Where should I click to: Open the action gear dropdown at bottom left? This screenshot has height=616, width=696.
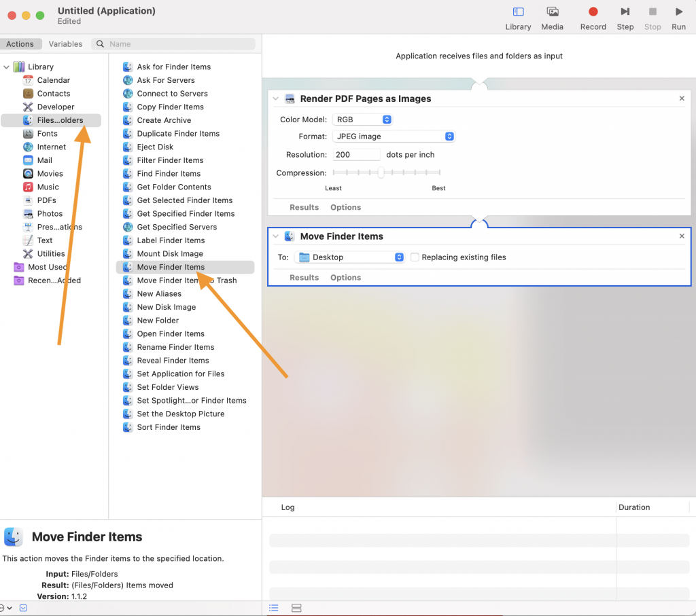[x=5, y=608]
